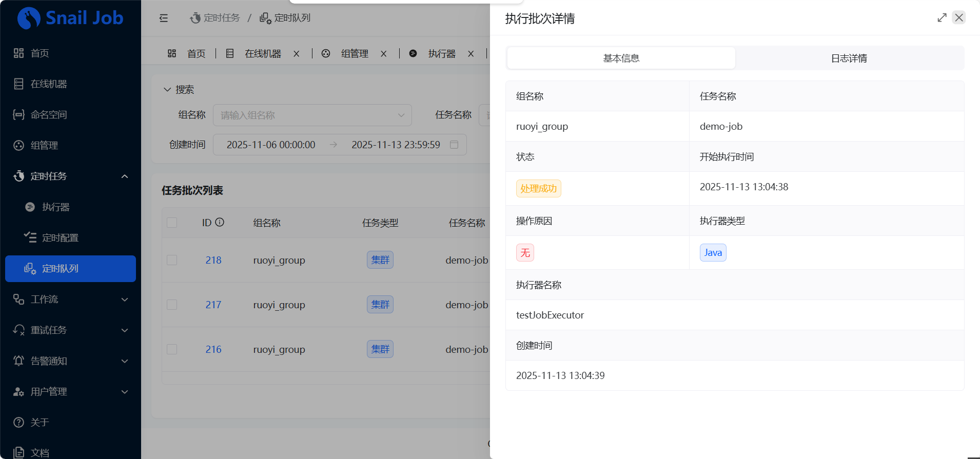The height and width of the screenshot is (459, 980).
Task: Toggle the sidebar collapse icon
Action: pos(164,18)
